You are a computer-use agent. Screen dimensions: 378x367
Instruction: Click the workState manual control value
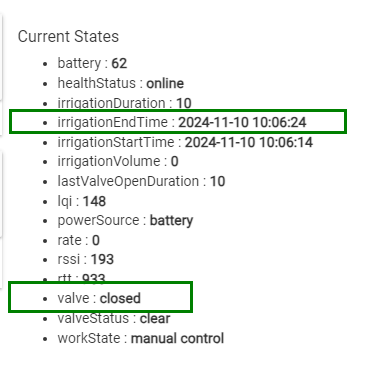[177, 338]
